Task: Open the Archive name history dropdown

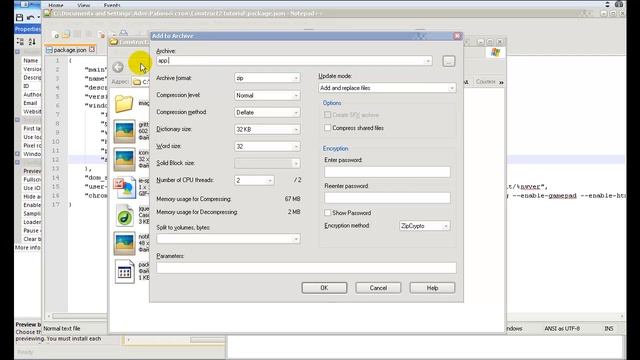Action: 427,61
